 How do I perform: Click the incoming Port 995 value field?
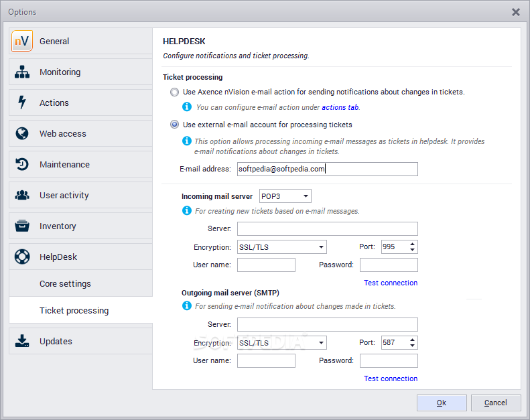click(x=395, y=247)
